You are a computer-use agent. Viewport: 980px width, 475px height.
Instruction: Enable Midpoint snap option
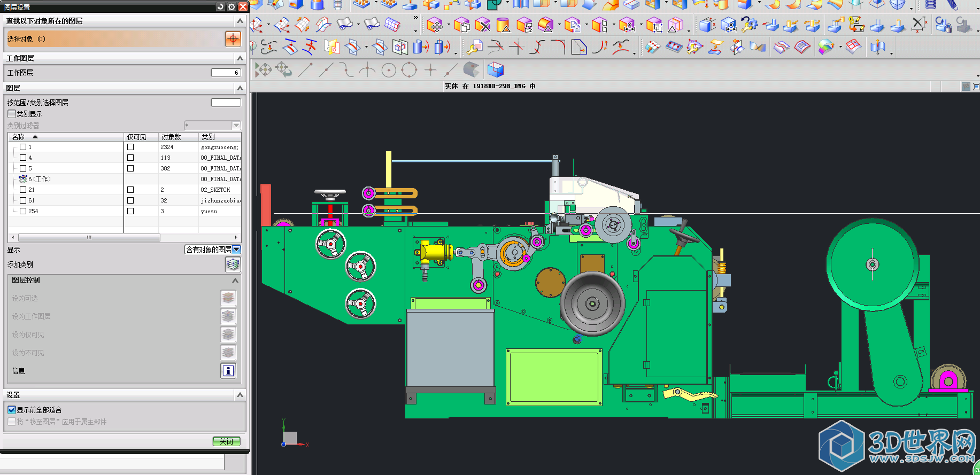[326, 70]
